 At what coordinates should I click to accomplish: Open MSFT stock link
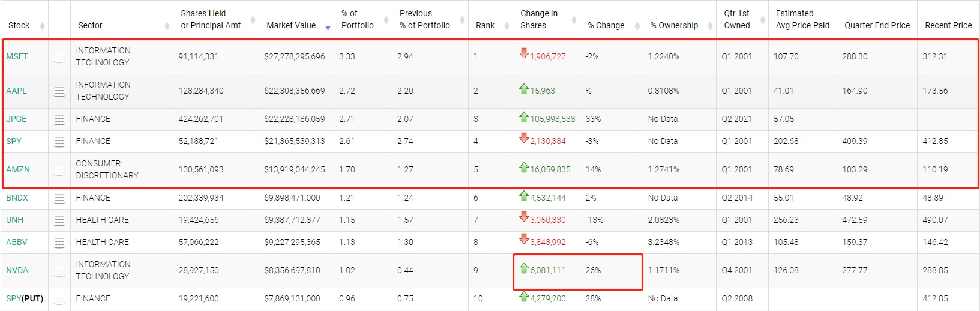[17, 56]
